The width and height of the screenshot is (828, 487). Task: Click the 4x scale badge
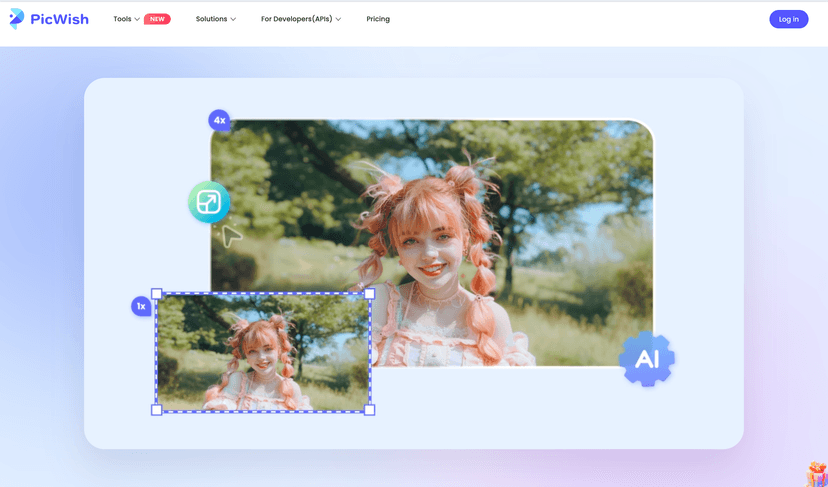point(219,120)
